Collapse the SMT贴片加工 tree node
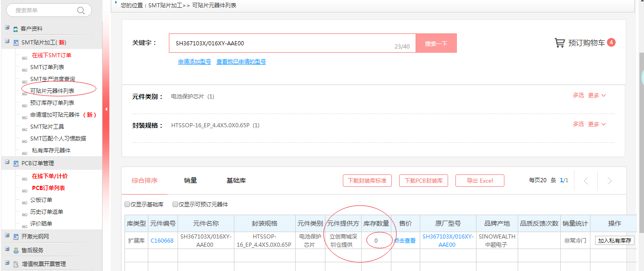644x271 pixels. (x=7, y=42)
